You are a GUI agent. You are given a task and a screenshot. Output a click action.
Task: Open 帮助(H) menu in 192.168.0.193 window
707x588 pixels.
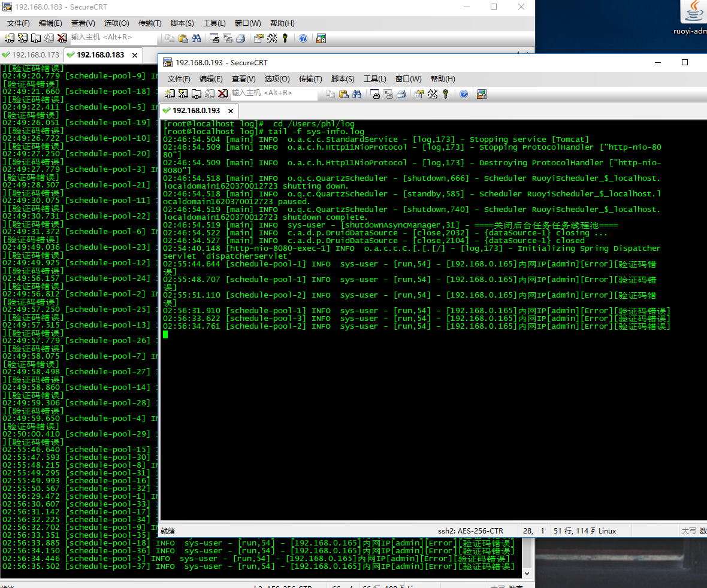pyautogui.click(x=443, y=79)
